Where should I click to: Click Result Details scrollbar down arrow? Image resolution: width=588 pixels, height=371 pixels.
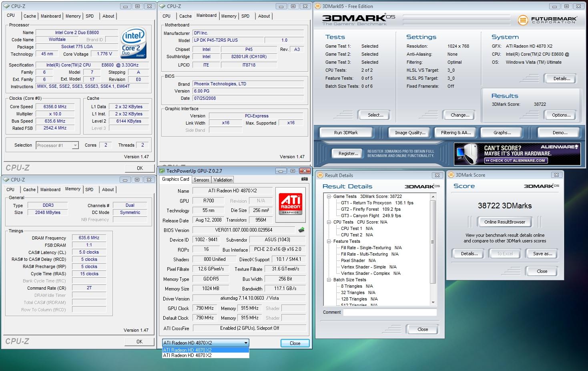(x=433, y=302)
